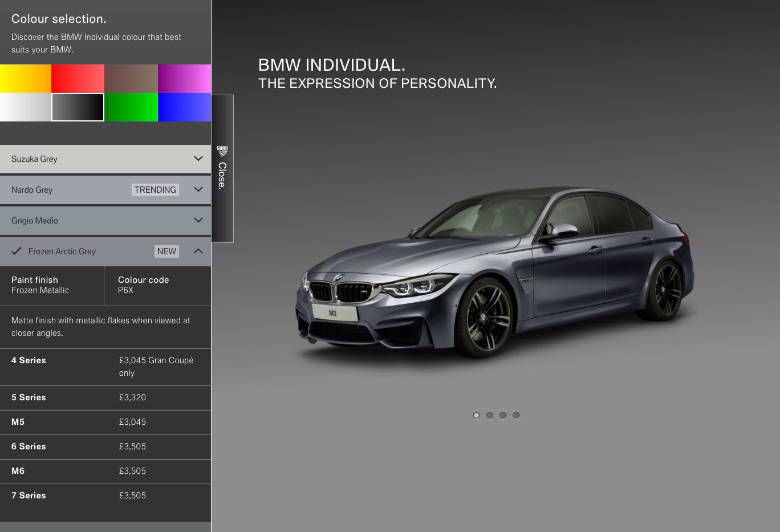Click the Frozen Arctic Grey label
Viewport: 780px width, 532px height.
click(x=62, y=251)
